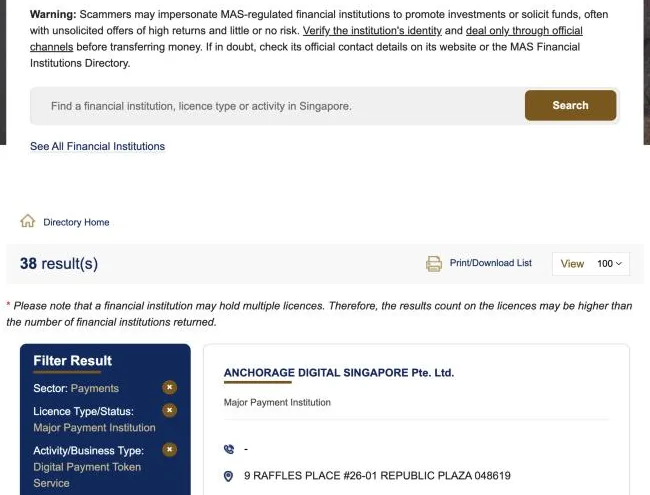Screen dimensions: 650x495
Task: Click the location pin icon by address
Action: [228, 476]
